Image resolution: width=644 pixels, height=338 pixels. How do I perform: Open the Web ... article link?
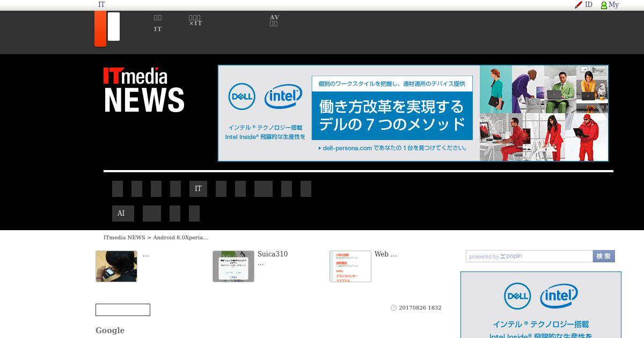(385, 254)
